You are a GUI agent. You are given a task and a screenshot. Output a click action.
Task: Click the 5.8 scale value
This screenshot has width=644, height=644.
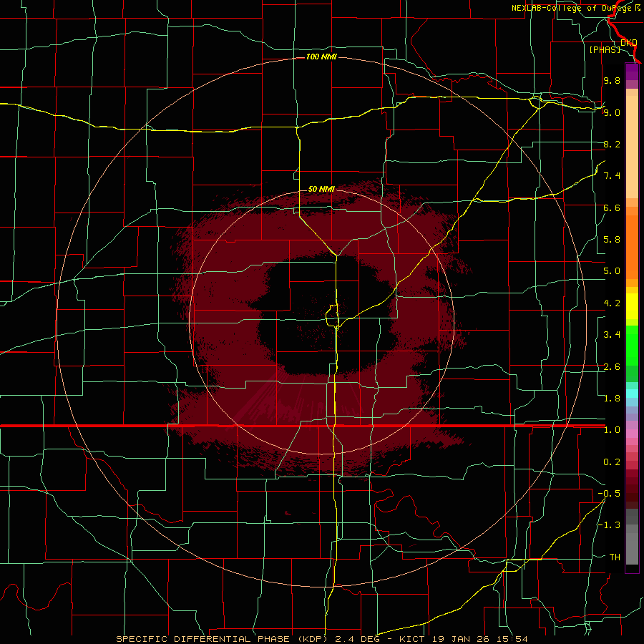click(x=612, y=240)
